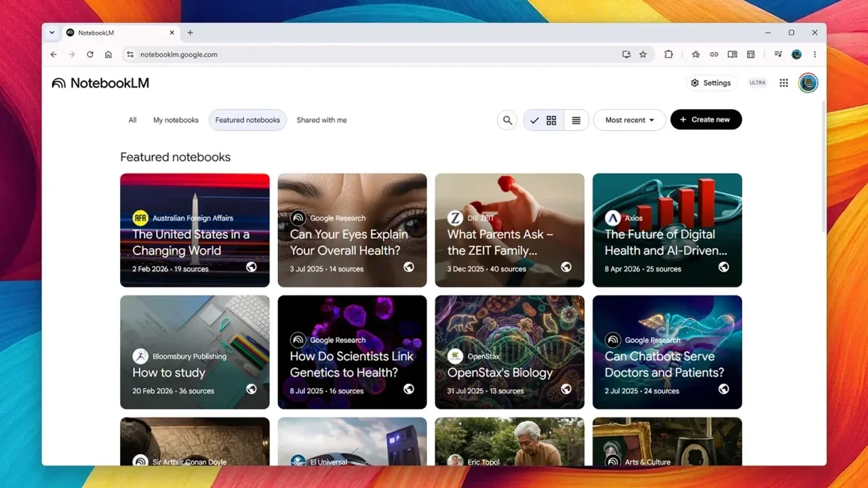Open Sir Arthur Conan Doyle notebook card
This screenshot has height=488, width=868.
click(195, 441)
